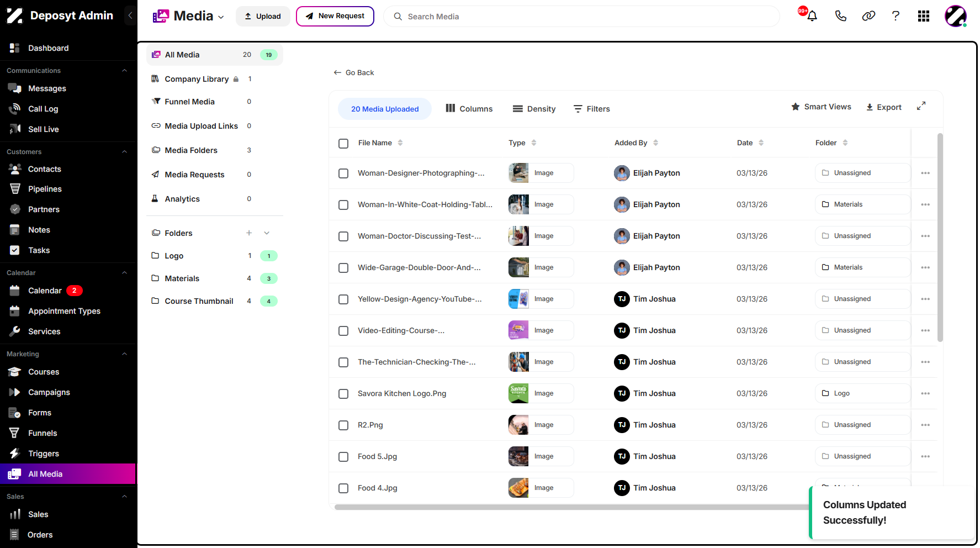Click the Go Back link

pyautogui.click(x=354, y=72)
